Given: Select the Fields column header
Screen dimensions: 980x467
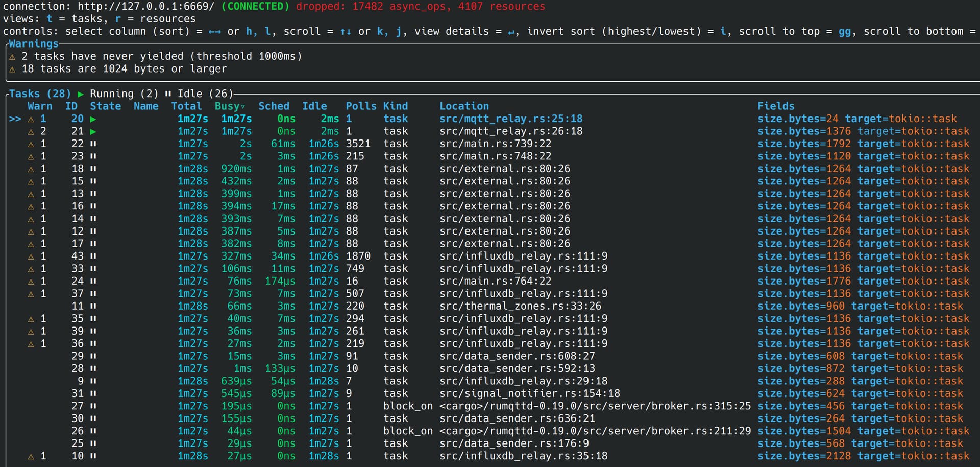Looking at the screenshot, I should pos(776,106).
